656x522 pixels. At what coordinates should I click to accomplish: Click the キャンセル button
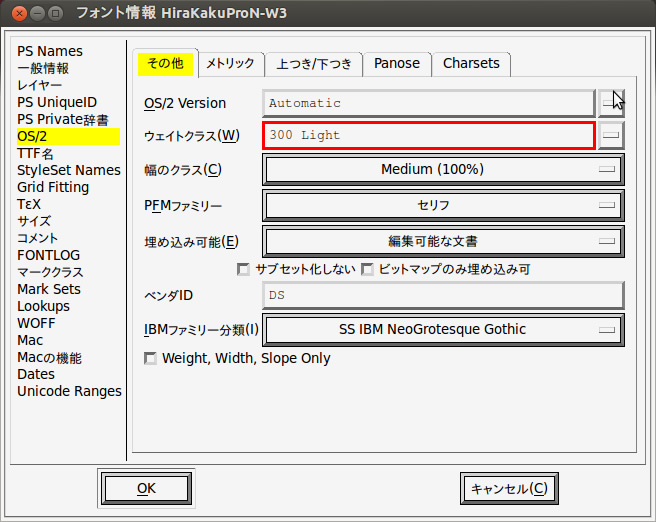click(509, 488)
